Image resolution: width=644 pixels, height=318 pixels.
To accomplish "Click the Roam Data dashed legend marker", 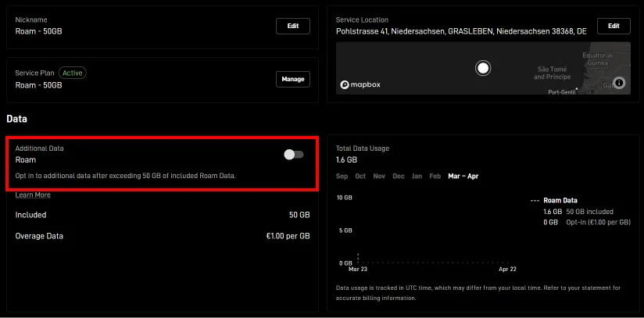I will tap(535, 201).
